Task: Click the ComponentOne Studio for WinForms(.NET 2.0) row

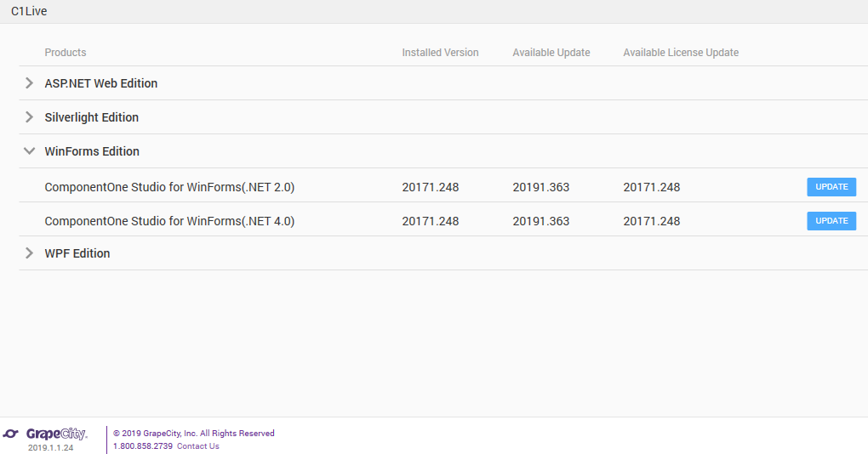Action: click(443, 187)
